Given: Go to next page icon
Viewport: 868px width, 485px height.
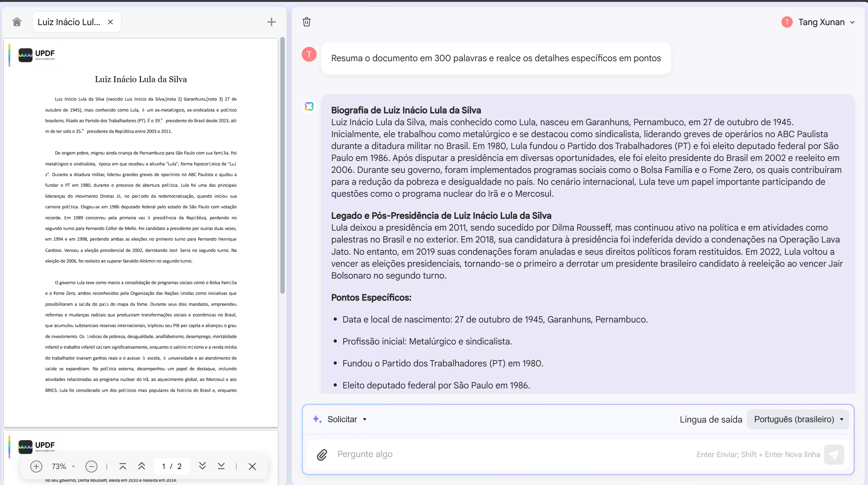Looking at the screenshot, I should click(x=202, y=466).
